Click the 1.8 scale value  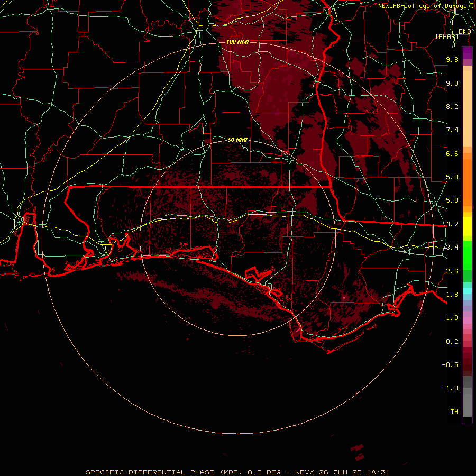point(452,295)
